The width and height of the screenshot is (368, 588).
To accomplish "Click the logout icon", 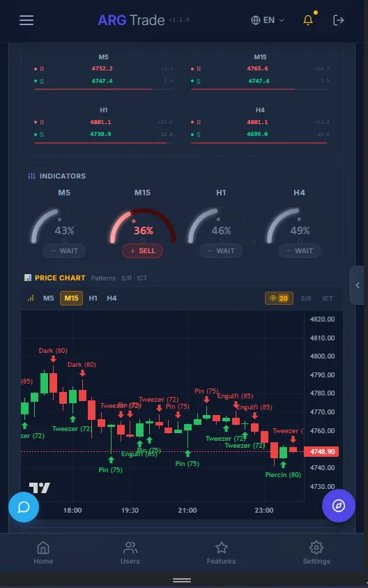I will [339, 20].
